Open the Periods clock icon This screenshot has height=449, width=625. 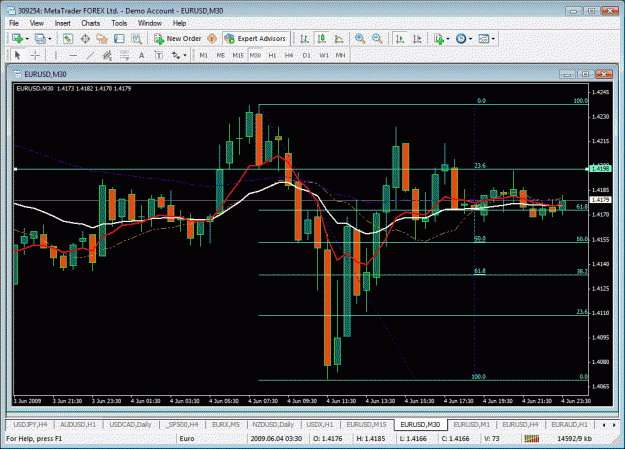click(x=461, y=39)
